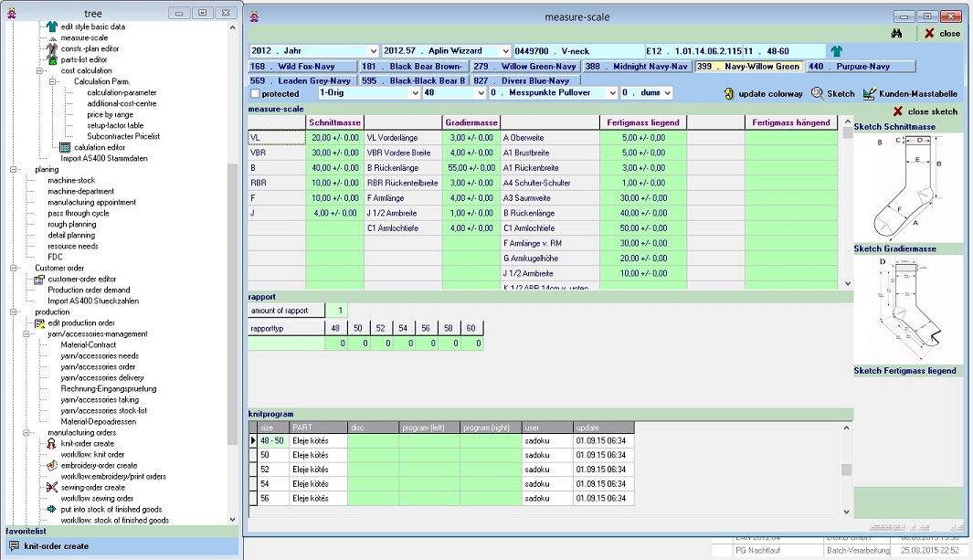
Task: Collapse the planing tree node
Action: [x=15, y=169]
